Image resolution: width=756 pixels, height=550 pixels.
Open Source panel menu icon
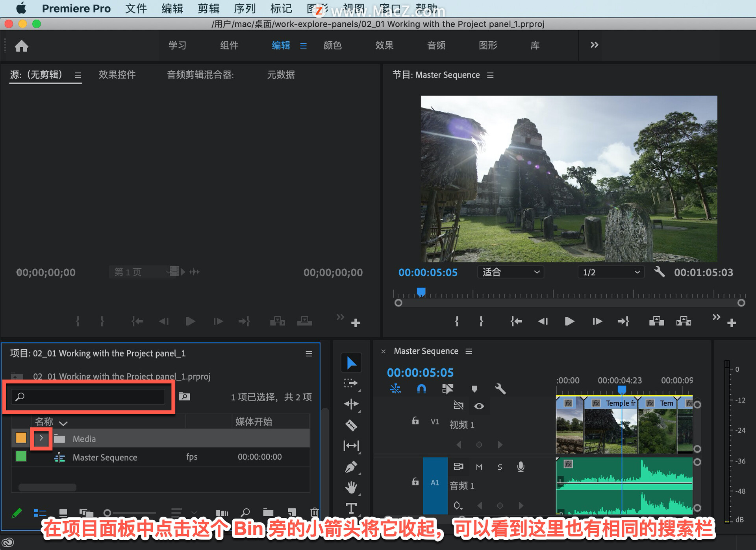(x=78, y=75)
